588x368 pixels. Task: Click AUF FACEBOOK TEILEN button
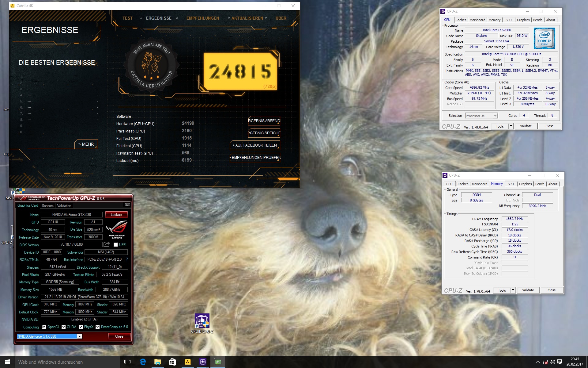255,145
